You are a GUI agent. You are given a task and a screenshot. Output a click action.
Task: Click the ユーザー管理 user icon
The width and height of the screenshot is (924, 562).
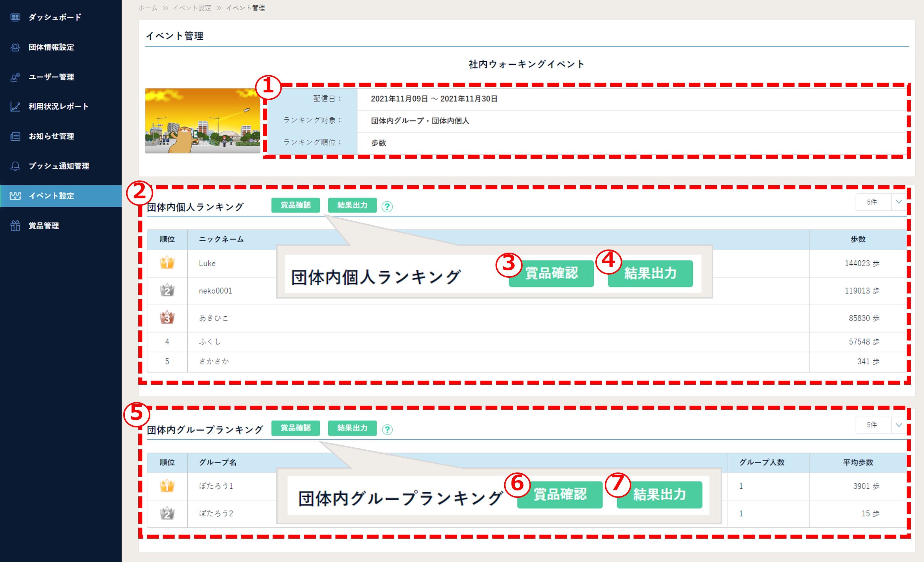tap(15, 77)
